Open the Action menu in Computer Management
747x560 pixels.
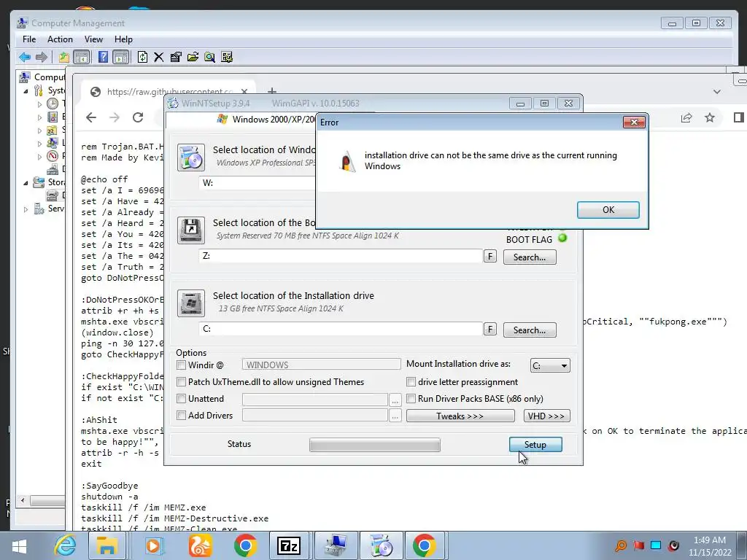[x=60, y=39]
